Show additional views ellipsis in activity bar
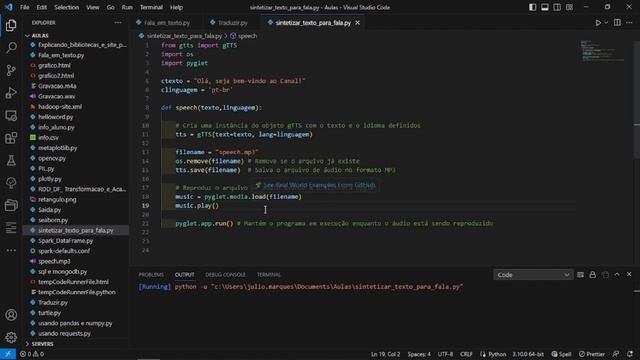 (x=11, y=250)
